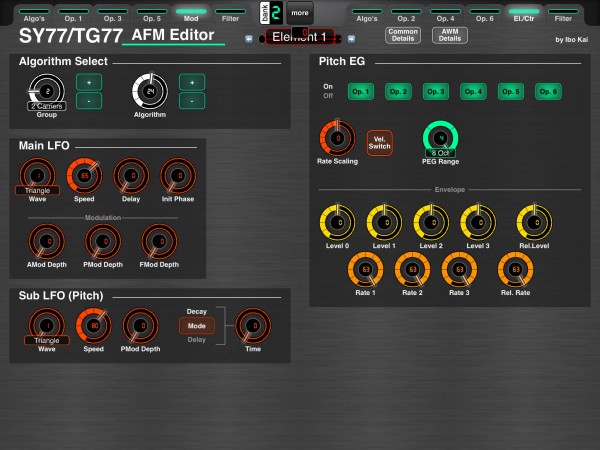This screenshot has width=600, height=450.
Task: Open the PEG Range 8 Oct selector
Action: [440, 153]
